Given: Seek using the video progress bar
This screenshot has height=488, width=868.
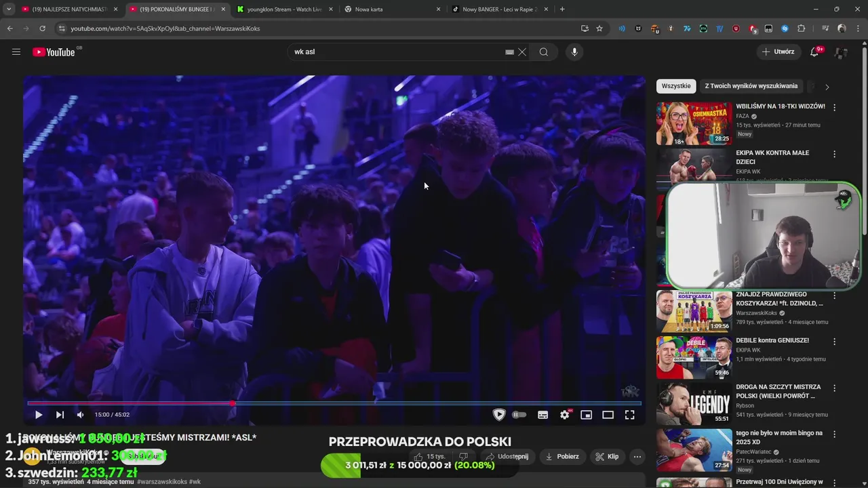Looking at the screenshot, I should click(334, 403).
